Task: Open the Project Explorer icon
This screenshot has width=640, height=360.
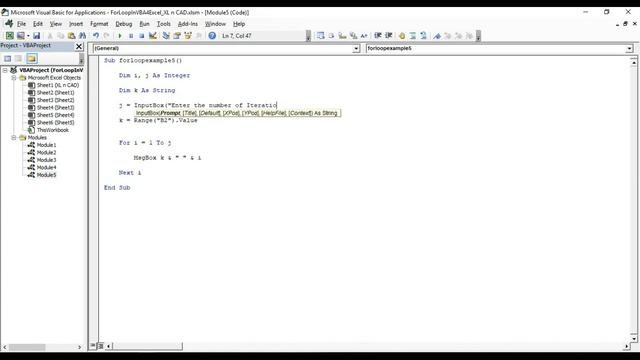Action: point(166,36)
